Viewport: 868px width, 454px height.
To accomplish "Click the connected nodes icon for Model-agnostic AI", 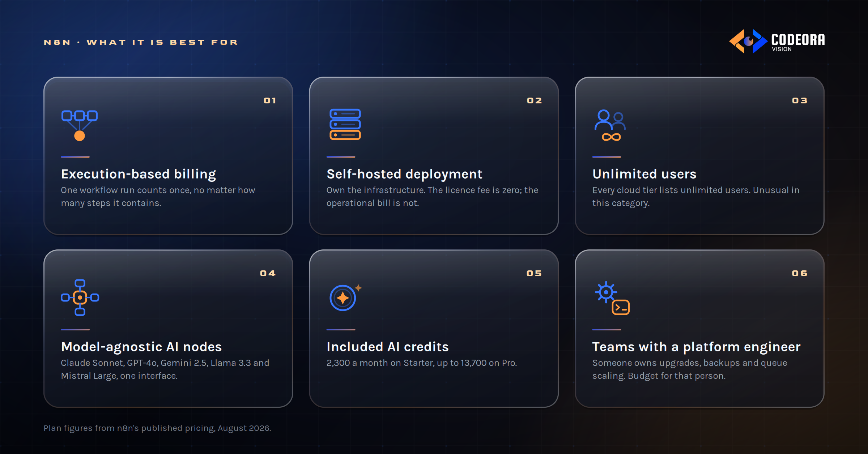I will 80,297.
